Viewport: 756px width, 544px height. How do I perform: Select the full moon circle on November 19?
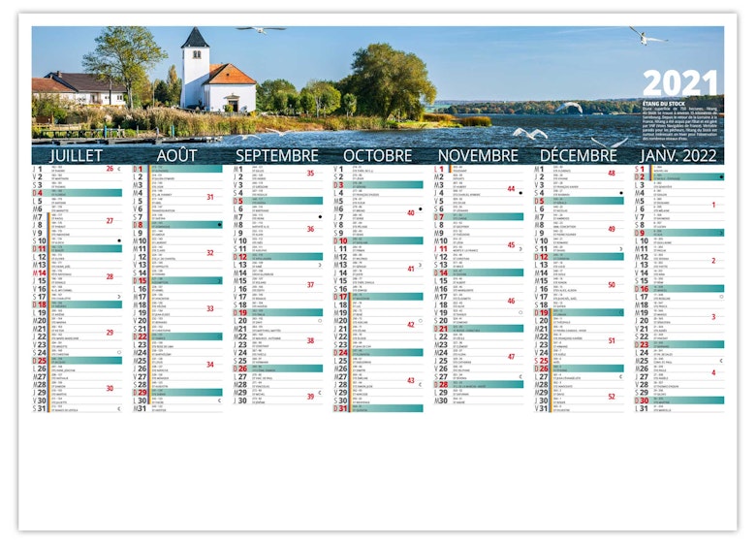520,312
